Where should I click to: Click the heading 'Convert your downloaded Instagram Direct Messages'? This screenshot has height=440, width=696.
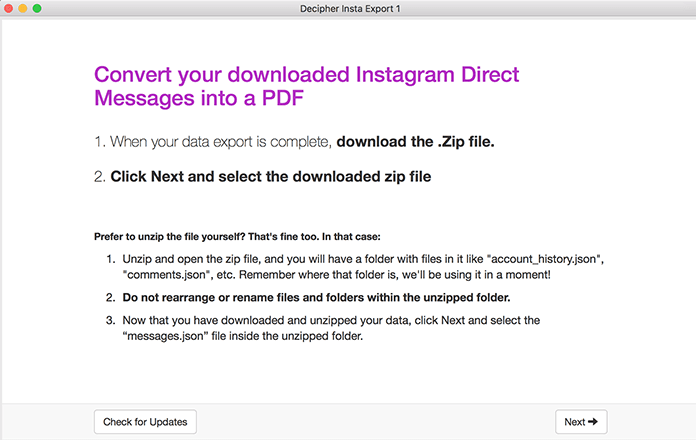click(x=306, y=86)
